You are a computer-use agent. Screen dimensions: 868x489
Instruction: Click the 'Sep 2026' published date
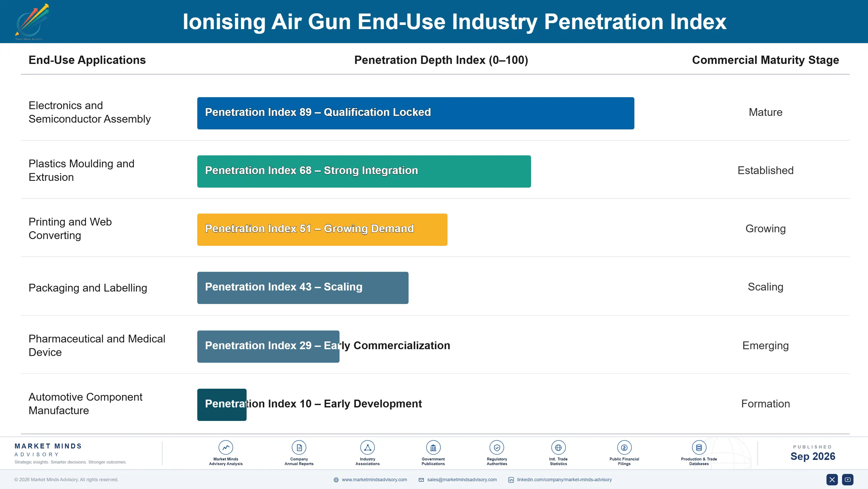[x=813, y=456]
